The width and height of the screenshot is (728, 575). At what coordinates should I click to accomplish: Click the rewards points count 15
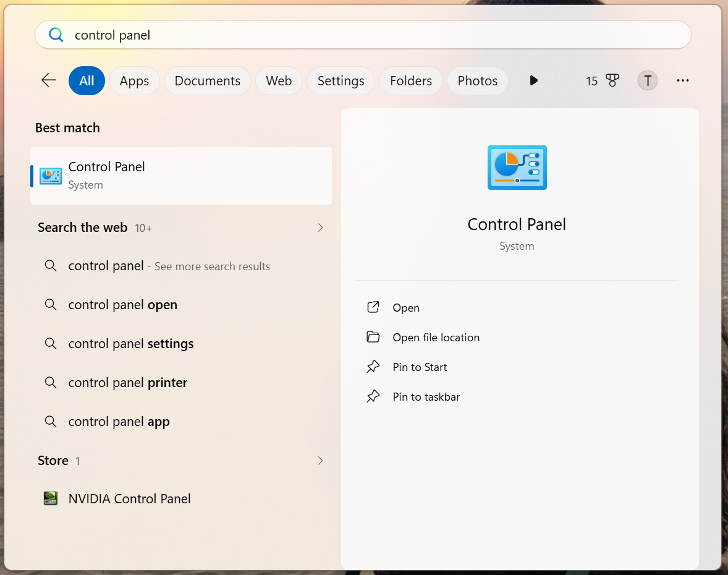pos(591,81)
